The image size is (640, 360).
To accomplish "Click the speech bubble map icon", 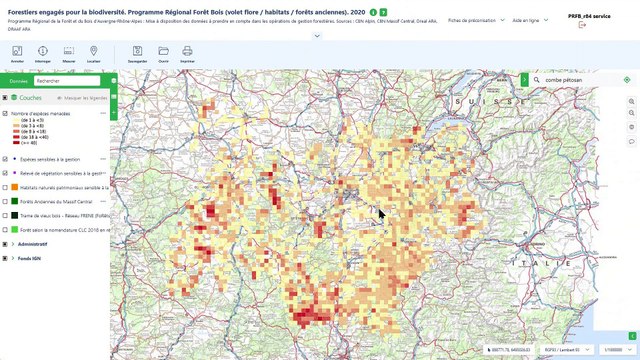I will [x=631, y=142].
